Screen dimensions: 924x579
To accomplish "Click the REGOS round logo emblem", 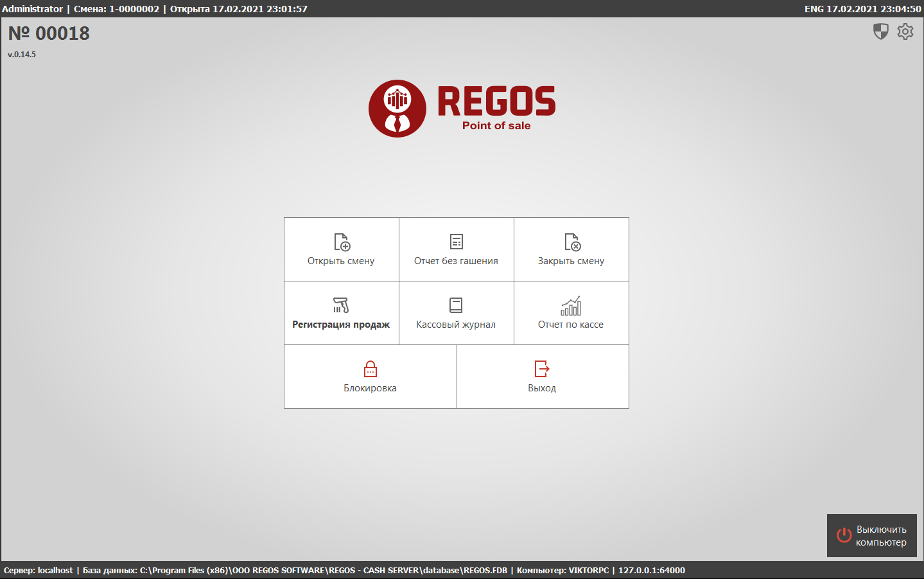I will click(397, 109).
